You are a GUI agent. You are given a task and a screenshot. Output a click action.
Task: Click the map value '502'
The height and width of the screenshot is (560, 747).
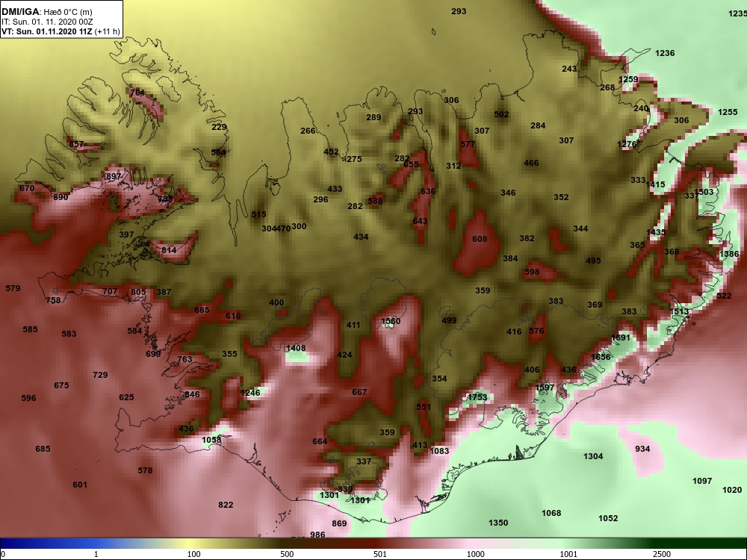(502, 114)
